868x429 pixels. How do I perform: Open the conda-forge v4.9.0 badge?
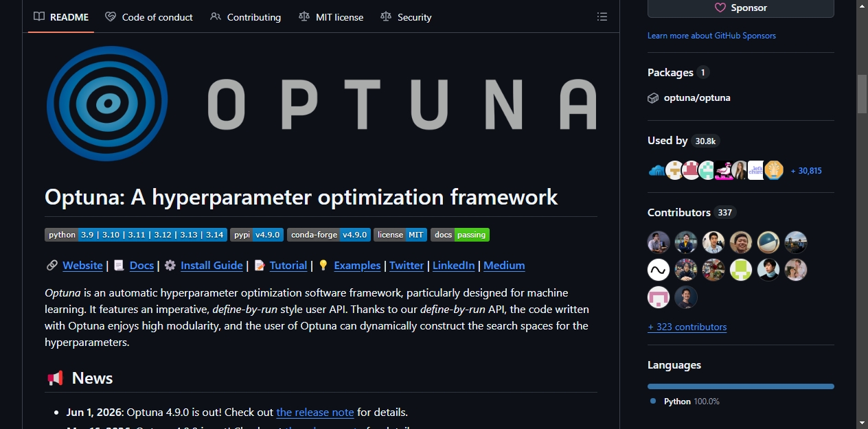329,235
